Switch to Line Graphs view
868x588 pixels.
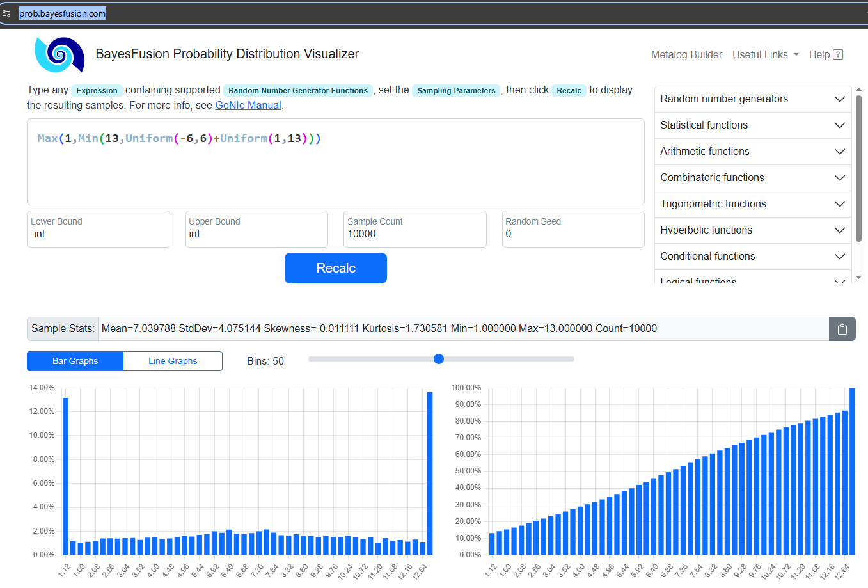(x=173, y=361)
